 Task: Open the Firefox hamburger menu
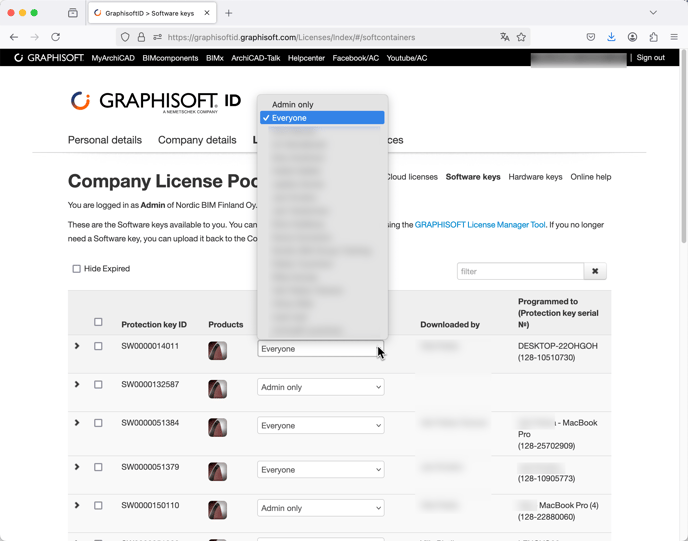[674, 37]
